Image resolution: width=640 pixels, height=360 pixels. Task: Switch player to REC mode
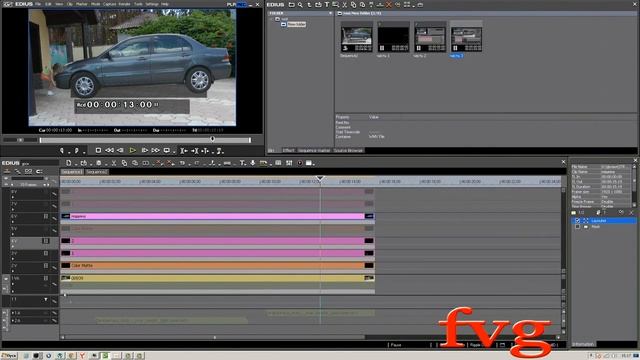point(242,4)
